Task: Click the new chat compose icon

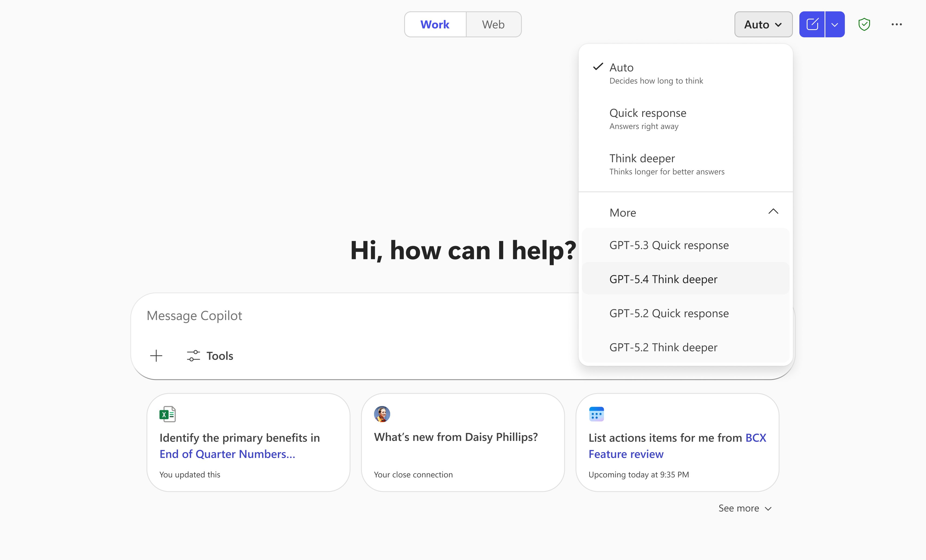Action: coord(812,24)
